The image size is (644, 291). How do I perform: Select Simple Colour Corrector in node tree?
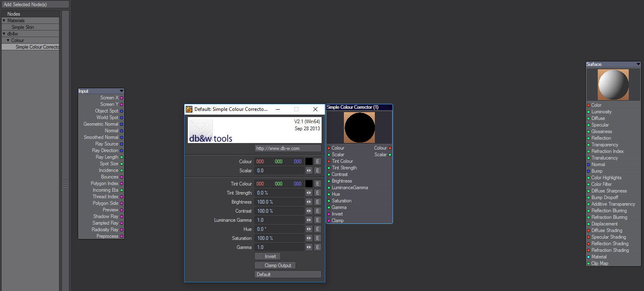point(37,47)
